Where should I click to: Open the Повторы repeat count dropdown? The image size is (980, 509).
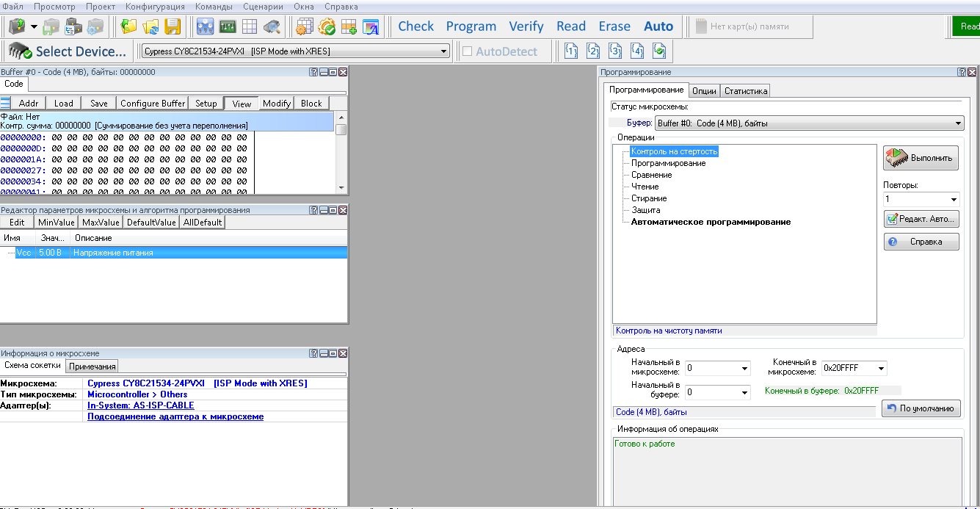coord(953,200)
